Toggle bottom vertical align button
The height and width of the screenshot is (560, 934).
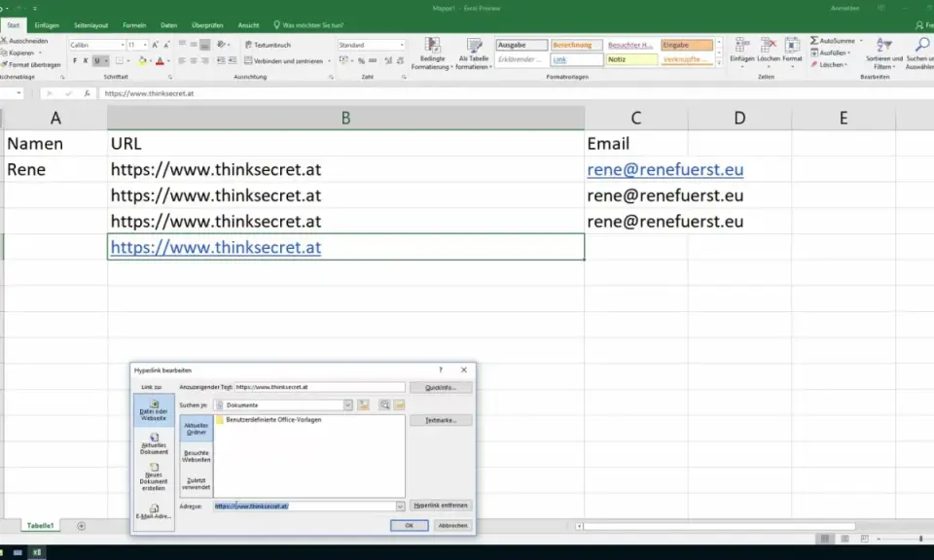(205, 45)
